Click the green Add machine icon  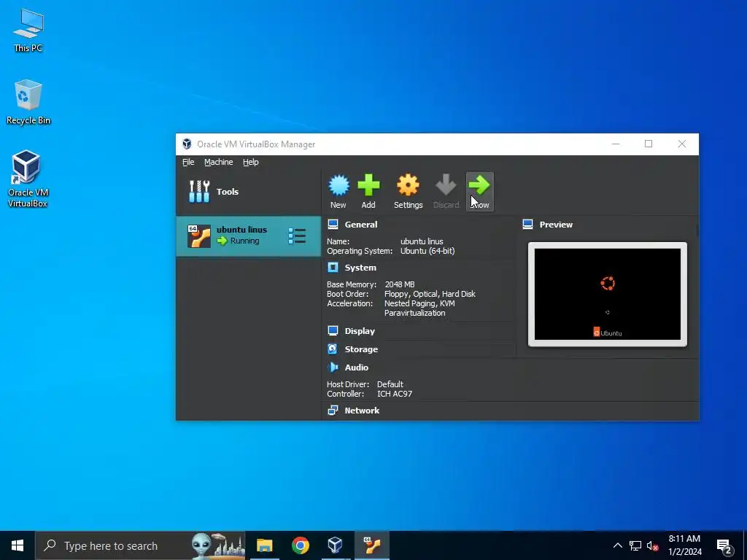368,185
